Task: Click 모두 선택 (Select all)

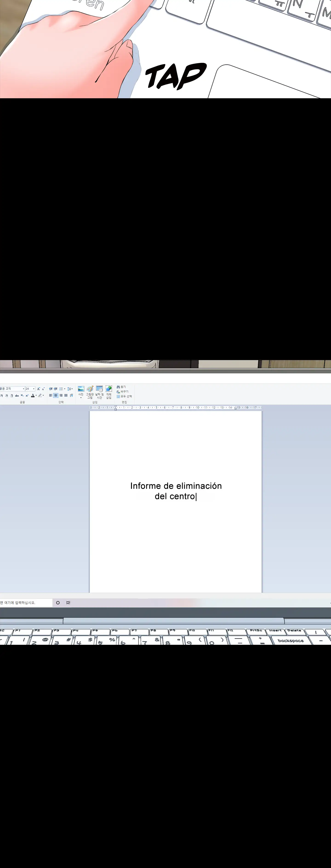Action: [x=124, y=396]
